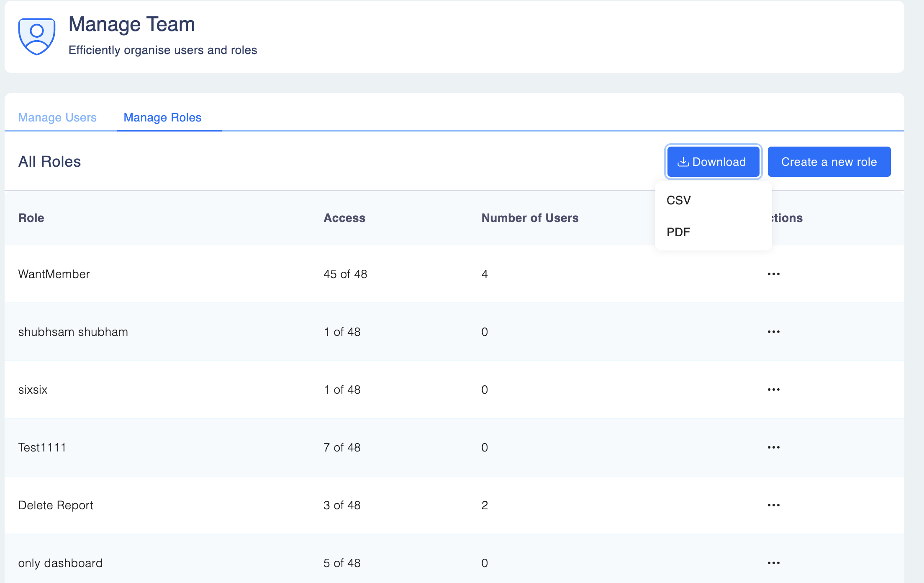924x583 pixels.
Task: Open actions menu for Delete Report role
Action: [x=773, y=505]
